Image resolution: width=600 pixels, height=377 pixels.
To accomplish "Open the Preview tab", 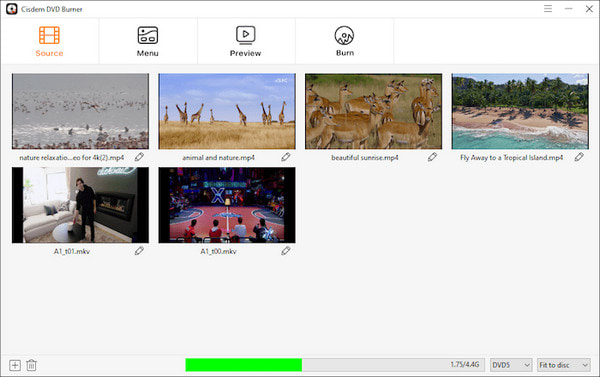I will (246, 41).
